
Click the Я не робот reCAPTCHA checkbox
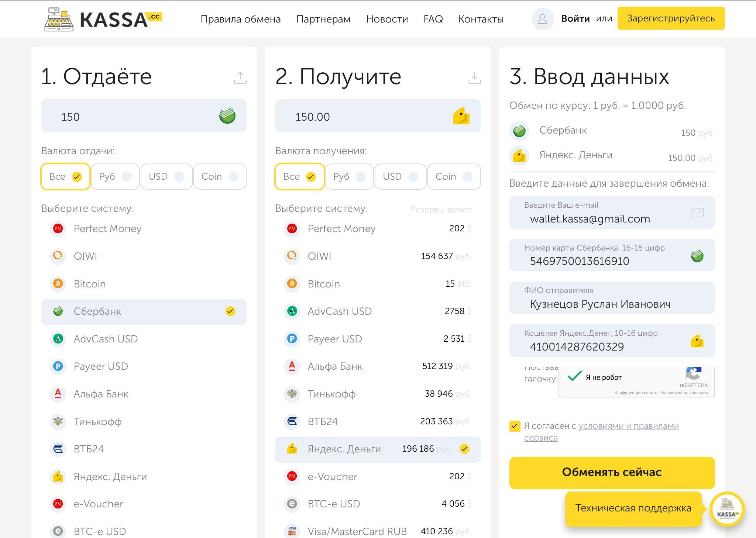click(x=574, y=376)
